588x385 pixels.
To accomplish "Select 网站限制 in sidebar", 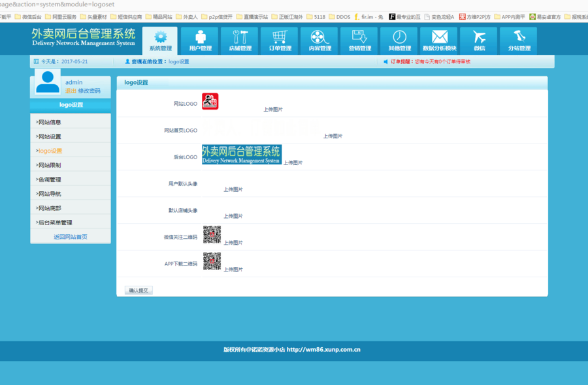I will pyautogui.click(x=71, y=165).
